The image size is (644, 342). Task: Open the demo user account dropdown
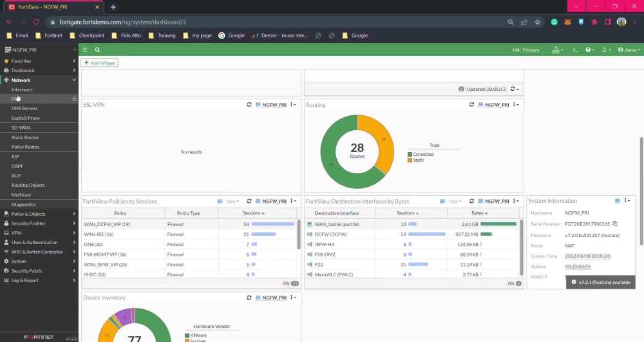[629, 50]
